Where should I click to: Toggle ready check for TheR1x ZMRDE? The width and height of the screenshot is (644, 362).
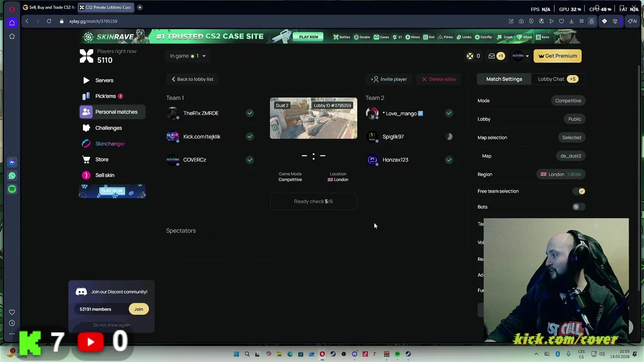click(250, 113)
